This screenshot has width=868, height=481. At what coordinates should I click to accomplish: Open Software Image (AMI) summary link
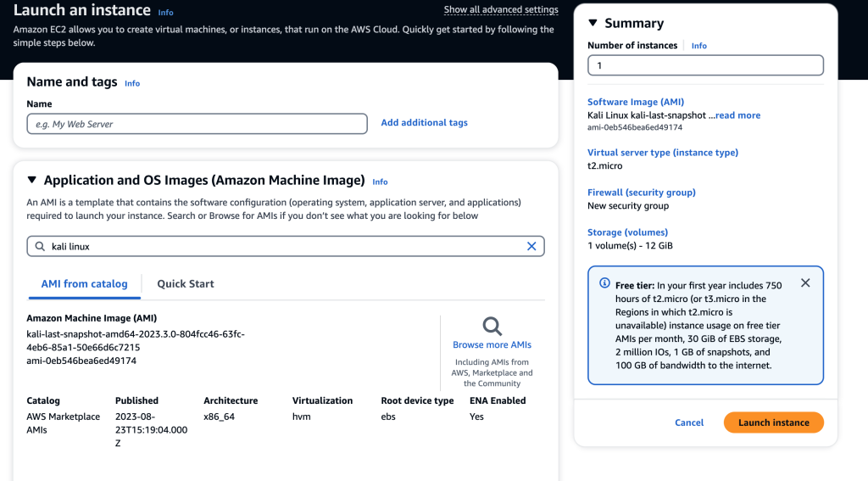click(x=636, y=102)
